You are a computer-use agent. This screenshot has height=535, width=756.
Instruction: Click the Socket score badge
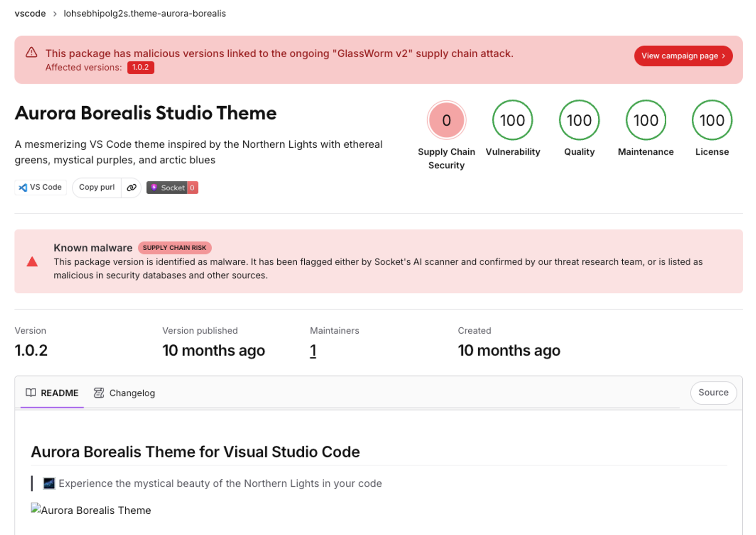tap(172, 187)
